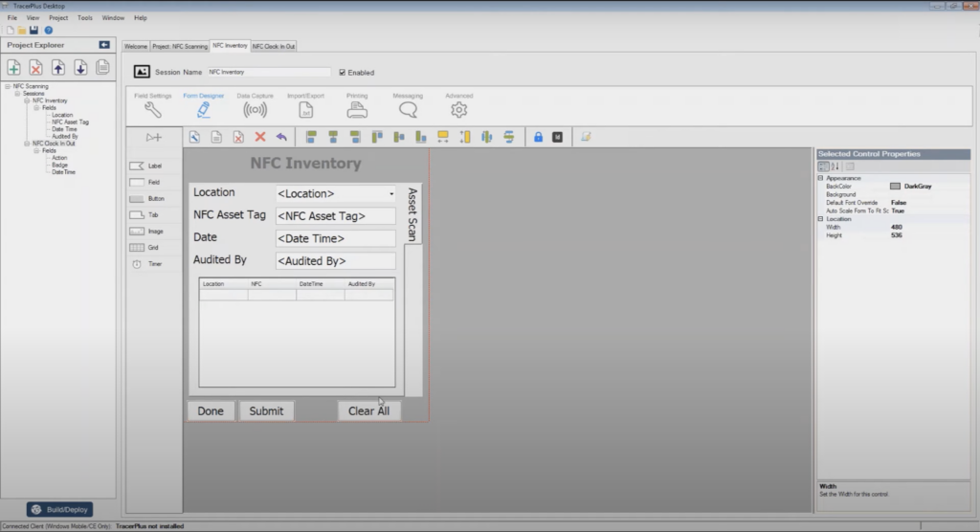Click the align left edges icon
980x532 pixels.
click(x=311, y=137)
